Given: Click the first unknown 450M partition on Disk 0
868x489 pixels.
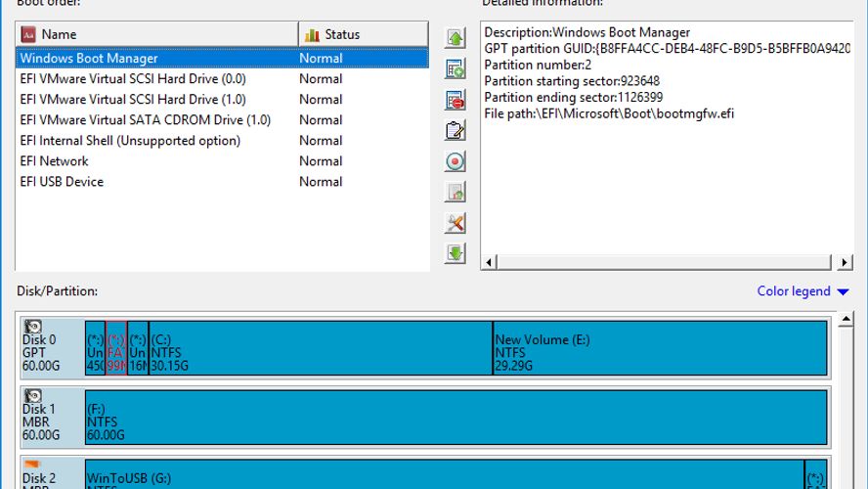Looking at the screenshot, I should tap(95, 348).
